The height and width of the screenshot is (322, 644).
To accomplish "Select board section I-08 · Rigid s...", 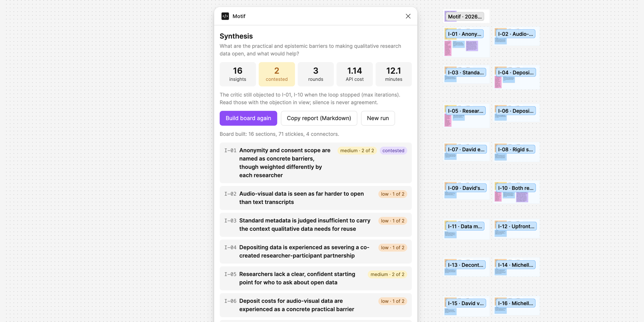I will click(515, 150).
